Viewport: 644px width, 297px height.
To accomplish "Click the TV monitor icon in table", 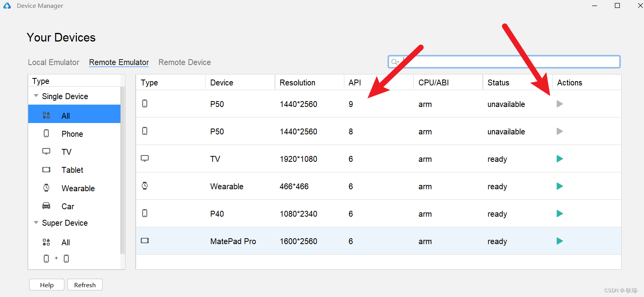I will pyautogui.click(x=145, y=158).
